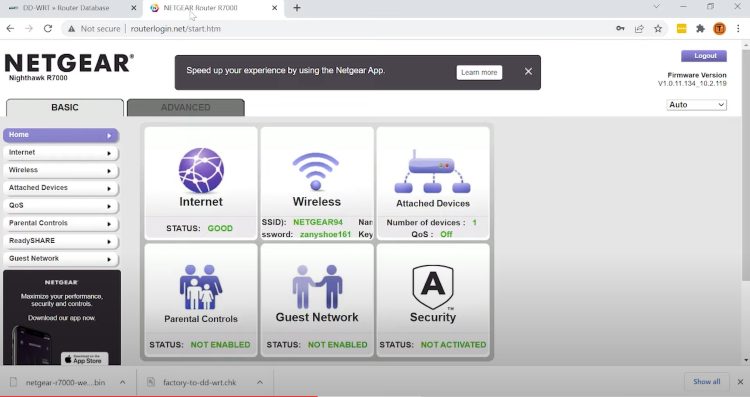The width and height of the screenshot is (750, 397).
Task: Expand options for netgear-r7000 bin download
Action: click(x=122, y=382)
